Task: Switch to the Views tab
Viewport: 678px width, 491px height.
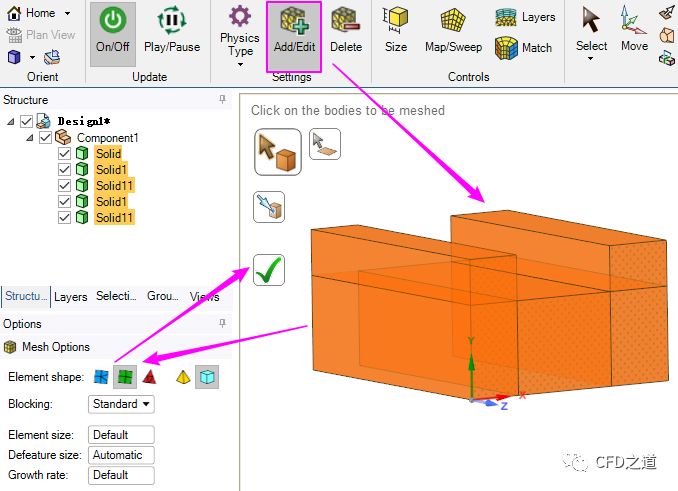Action: (205, 297)
